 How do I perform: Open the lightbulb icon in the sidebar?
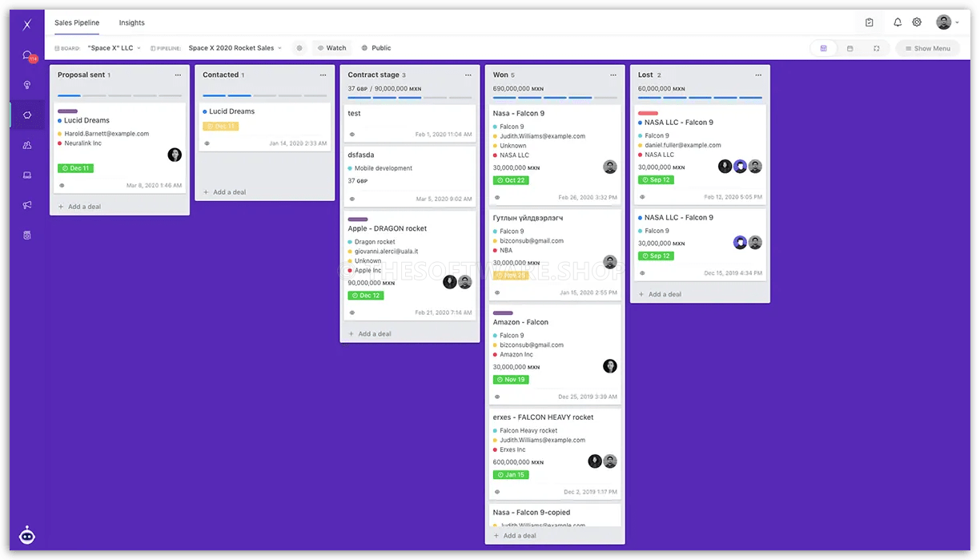point(27,85)
